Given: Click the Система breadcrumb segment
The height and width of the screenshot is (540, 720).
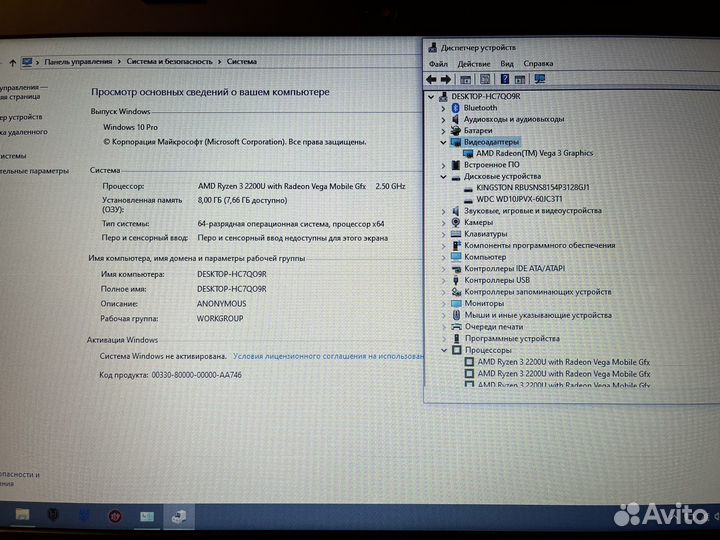Looking at the screenshot, I should [x=242, y=61].
